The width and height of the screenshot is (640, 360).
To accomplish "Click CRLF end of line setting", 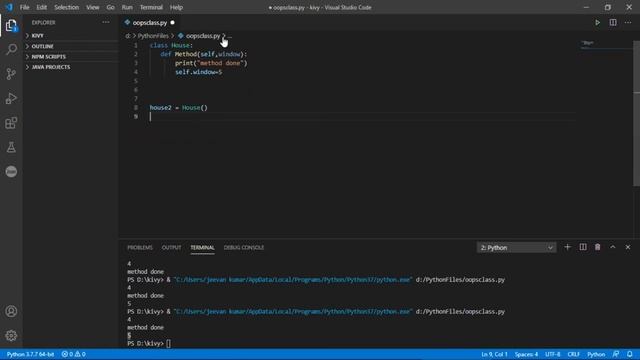I will 573,354.
